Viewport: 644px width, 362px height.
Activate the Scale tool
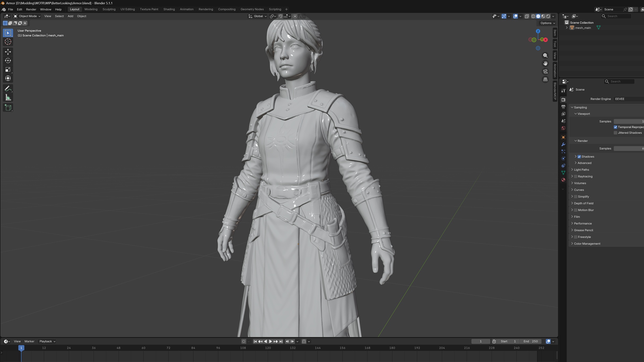[x=8, y=70]
